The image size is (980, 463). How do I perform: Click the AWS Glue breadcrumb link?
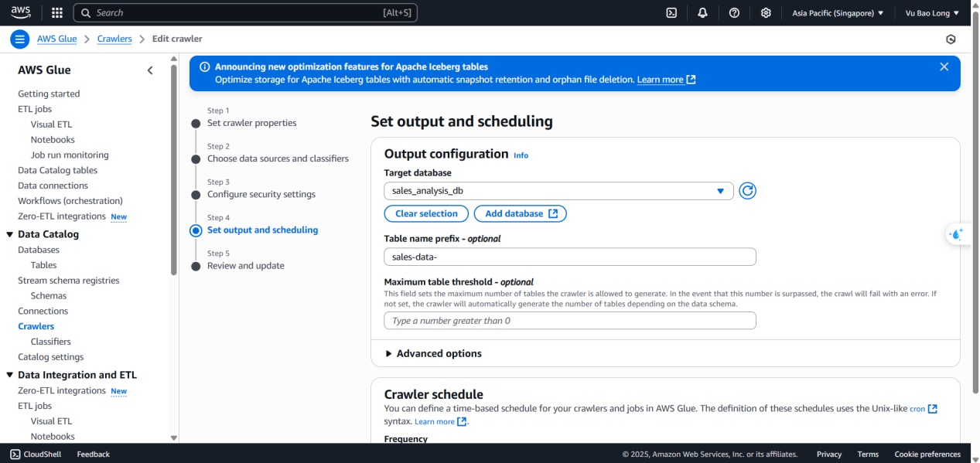57,39
